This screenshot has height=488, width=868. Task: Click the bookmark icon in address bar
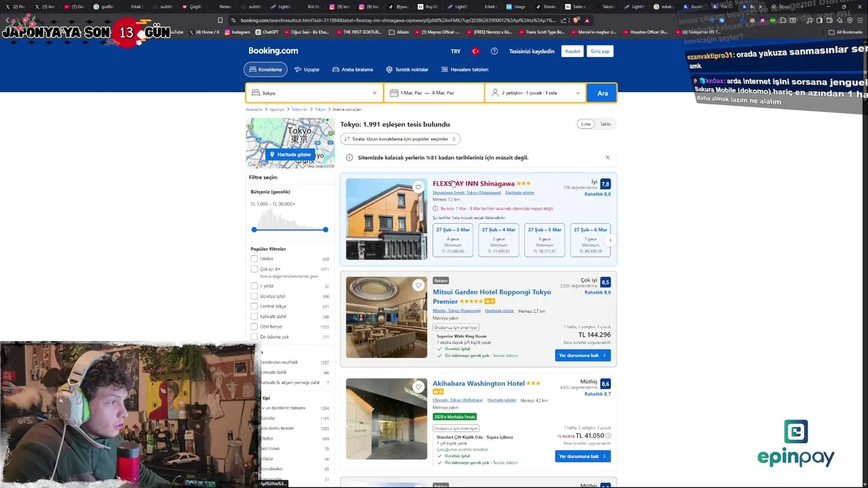[x=220, y=20]
